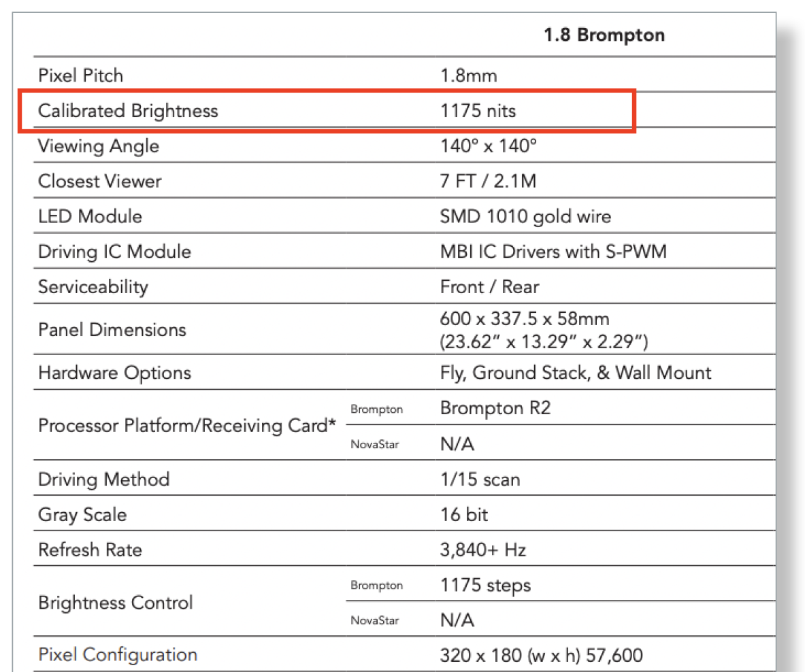
Task: Click the Serviceability row label
Action: click(x=93, y=287)
